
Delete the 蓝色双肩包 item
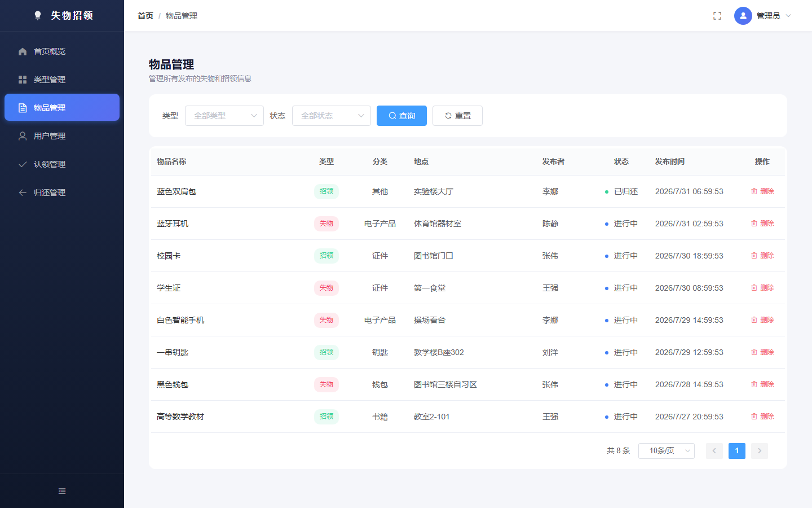click(x=762, y=191)
